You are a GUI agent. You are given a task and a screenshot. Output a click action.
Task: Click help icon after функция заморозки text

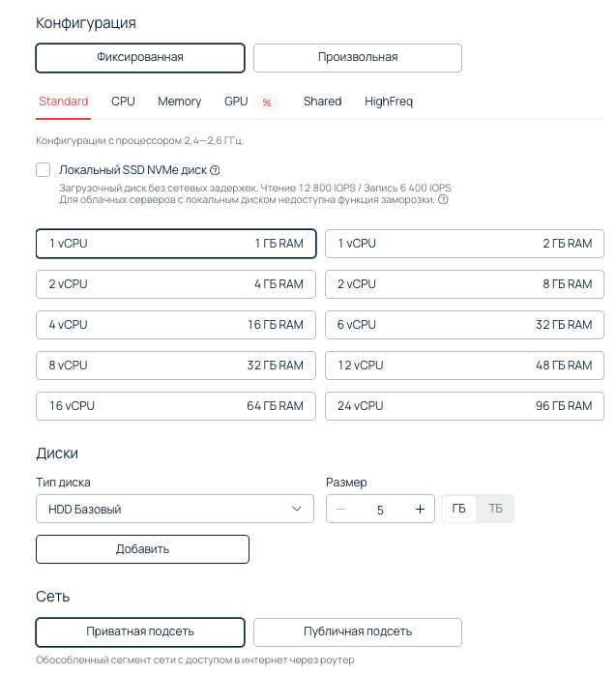(x=443, y=200)
